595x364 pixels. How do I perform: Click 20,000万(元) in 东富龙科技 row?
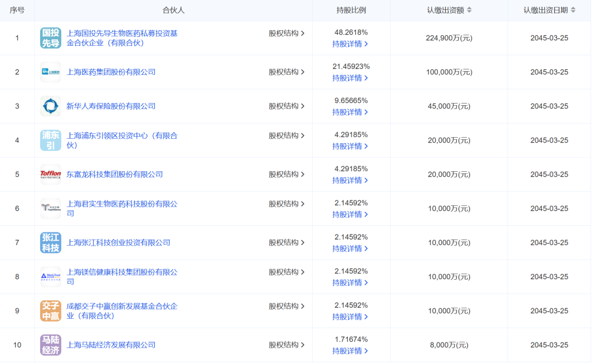tap(449, 175)
